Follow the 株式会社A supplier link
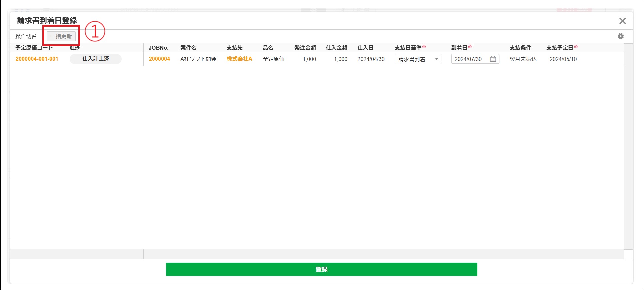 239,59
